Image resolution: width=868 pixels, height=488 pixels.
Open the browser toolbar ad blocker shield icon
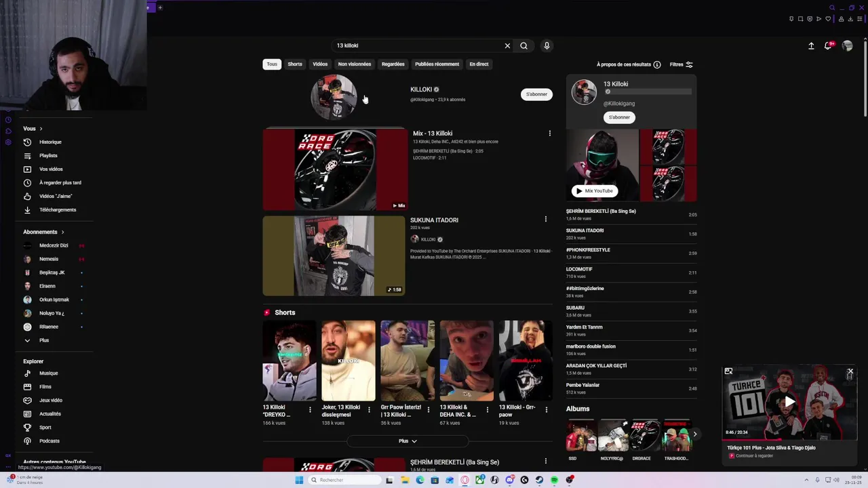click(810, 19)
